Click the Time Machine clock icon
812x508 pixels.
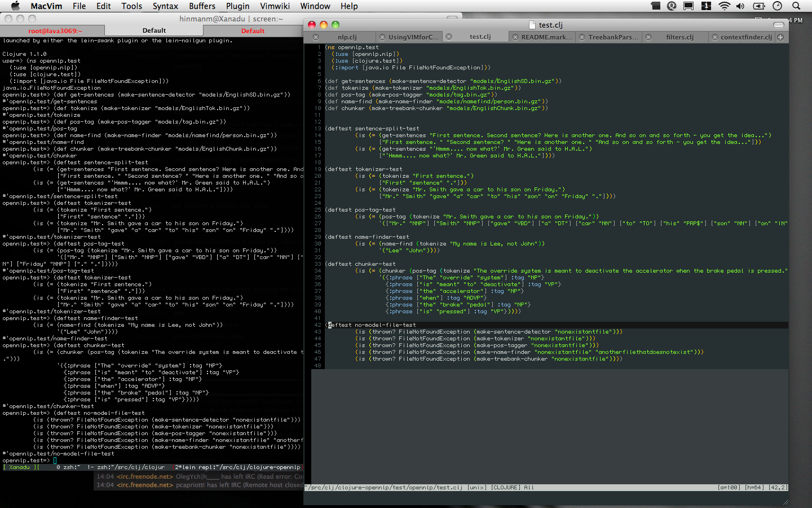(x=778, y=6)
